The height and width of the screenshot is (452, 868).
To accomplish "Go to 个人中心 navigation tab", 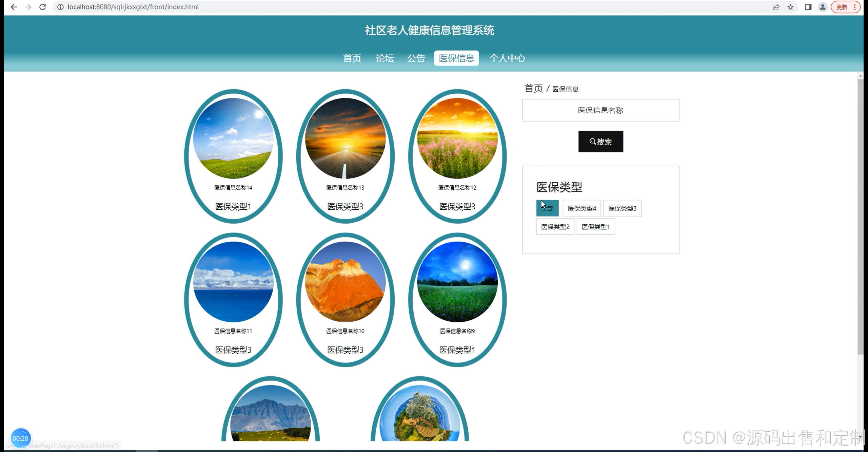I will [x=507, y=58].
